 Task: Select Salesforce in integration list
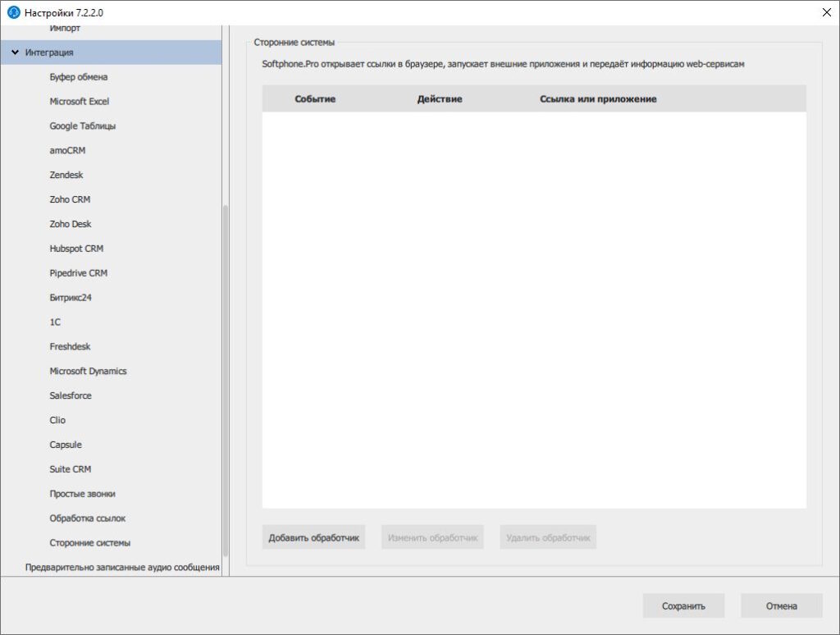(x=71, y=395)
